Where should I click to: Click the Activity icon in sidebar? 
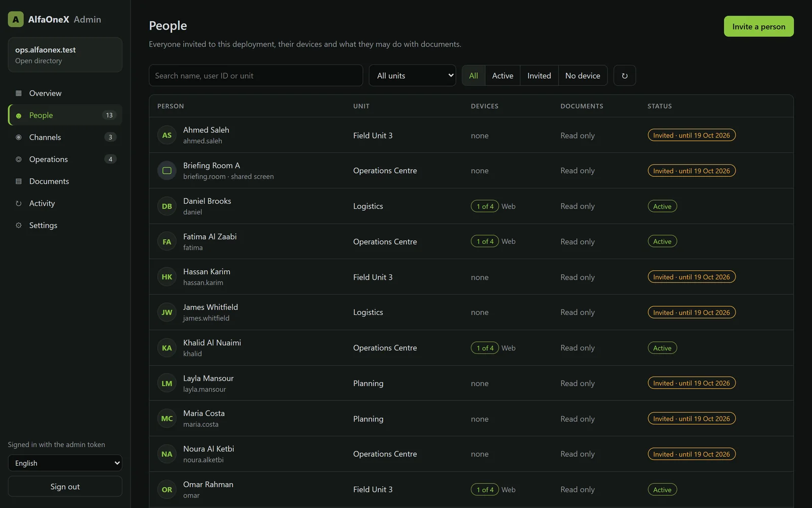tap(19, 203)
